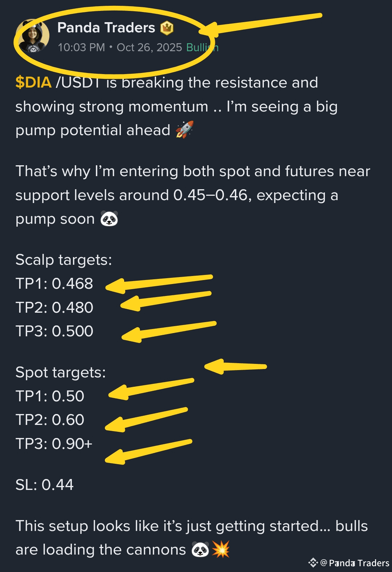Click the SL: 0.44 stop loss line

coord(45,484)
